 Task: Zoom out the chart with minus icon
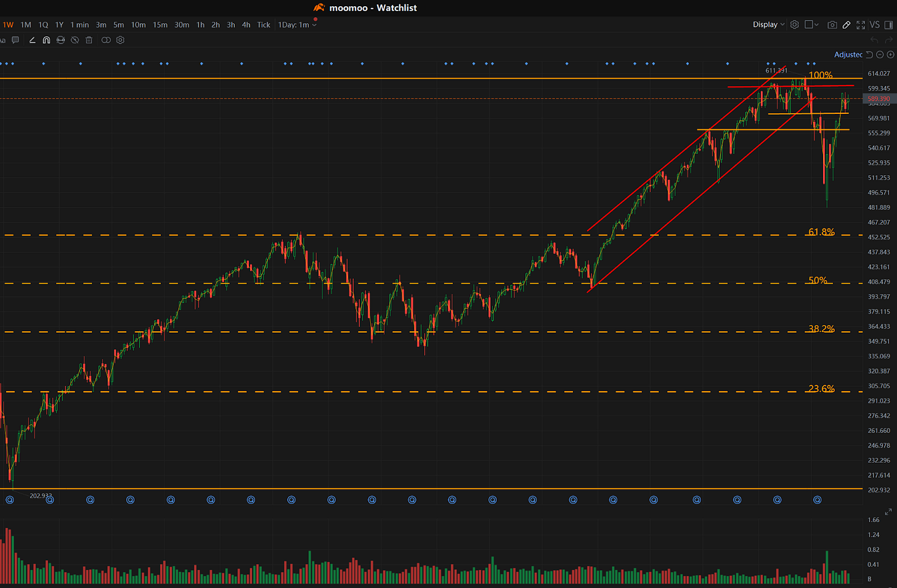click(880, 55)
